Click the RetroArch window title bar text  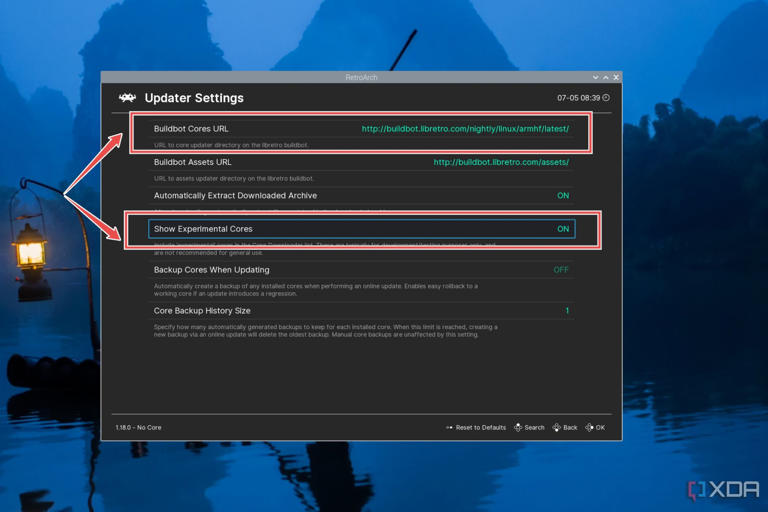361,77
